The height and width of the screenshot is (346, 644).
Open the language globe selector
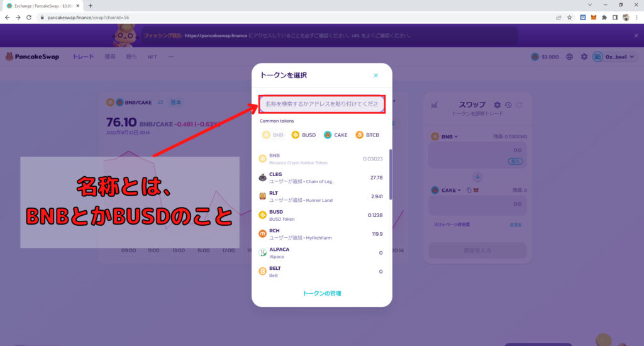point(569,57)
